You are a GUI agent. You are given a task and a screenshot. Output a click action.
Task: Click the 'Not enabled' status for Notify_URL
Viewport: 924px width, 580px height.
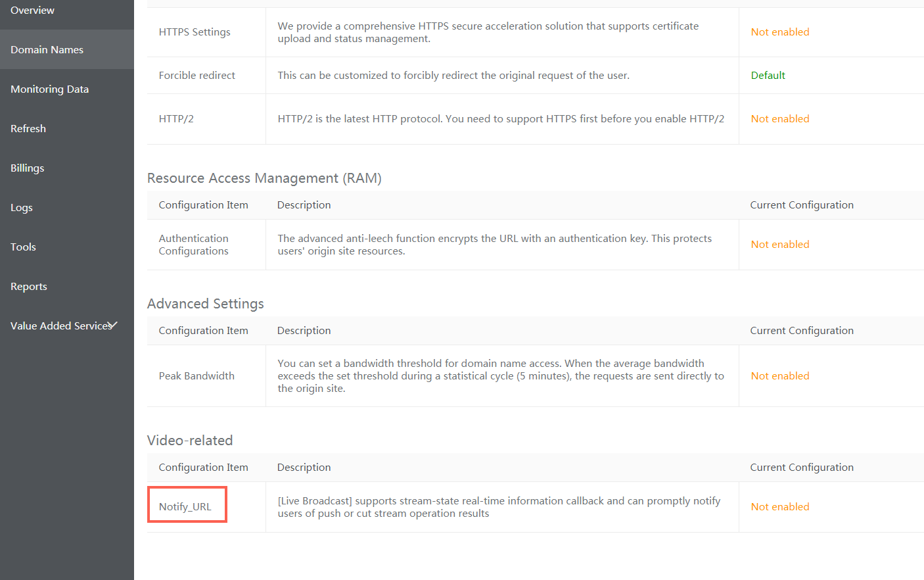pos(779,507)
